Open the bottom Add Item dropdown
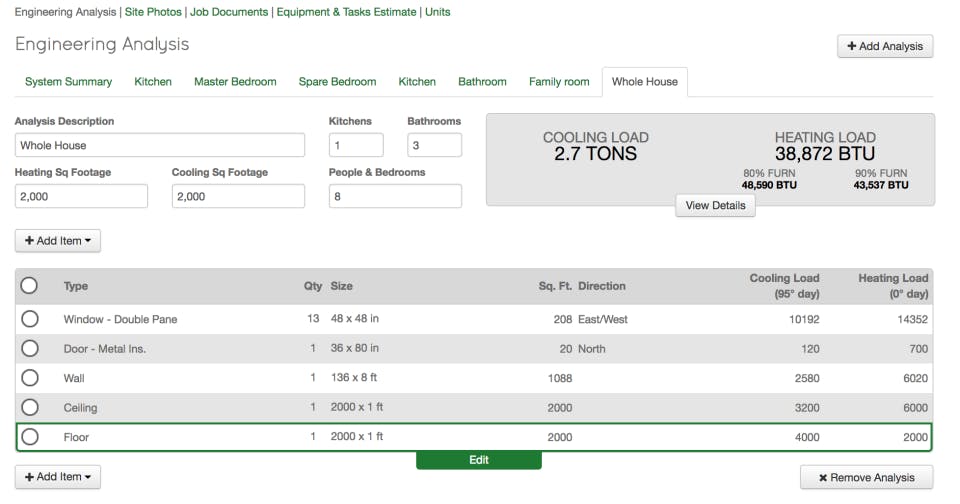The width and height of the screenshot is (960, 504). (x=58, y=476)
